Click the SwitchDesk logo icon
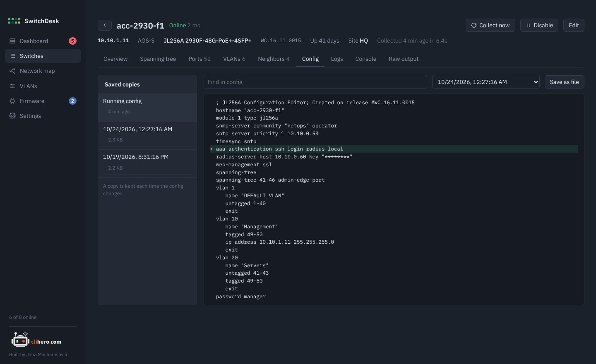Screen dimensions: 596x364 pos(14,21)
